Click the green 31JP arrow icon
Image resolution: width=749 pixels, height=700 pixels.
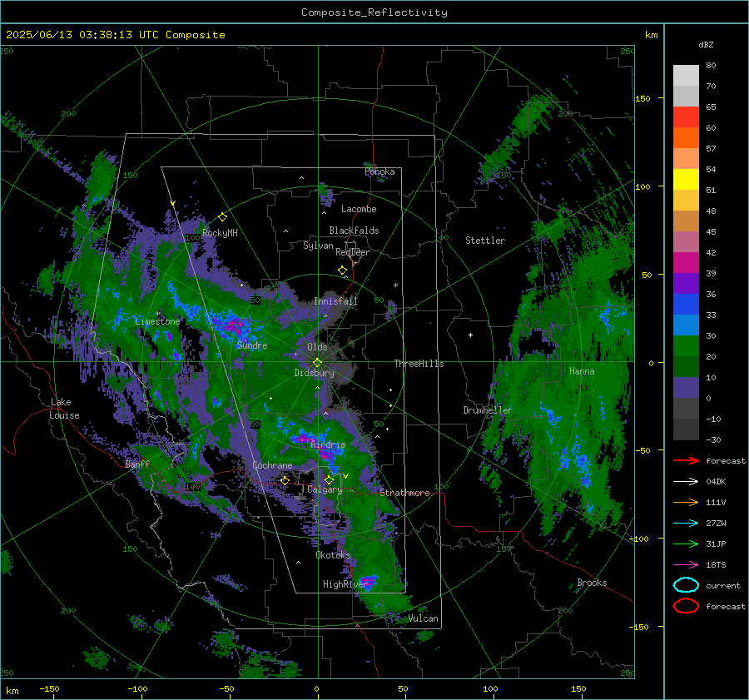pyautogui.click(x=686, y=544)
